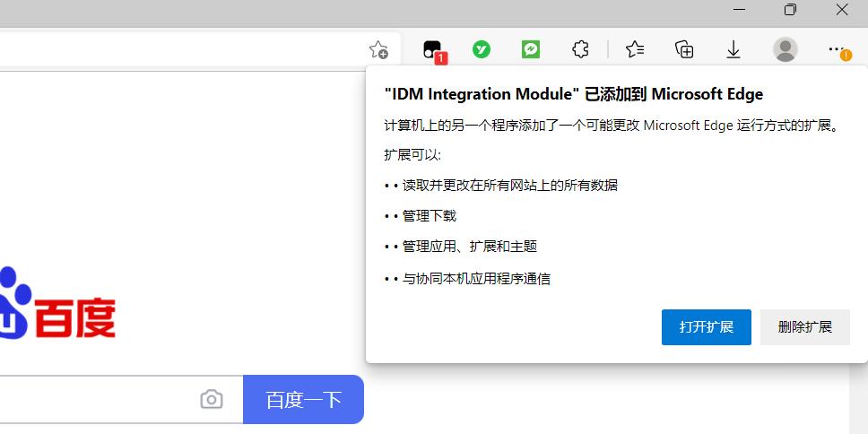Click the Baidu 百度 logo
Screen dimensions: 868x434
[x=57, y=303]
